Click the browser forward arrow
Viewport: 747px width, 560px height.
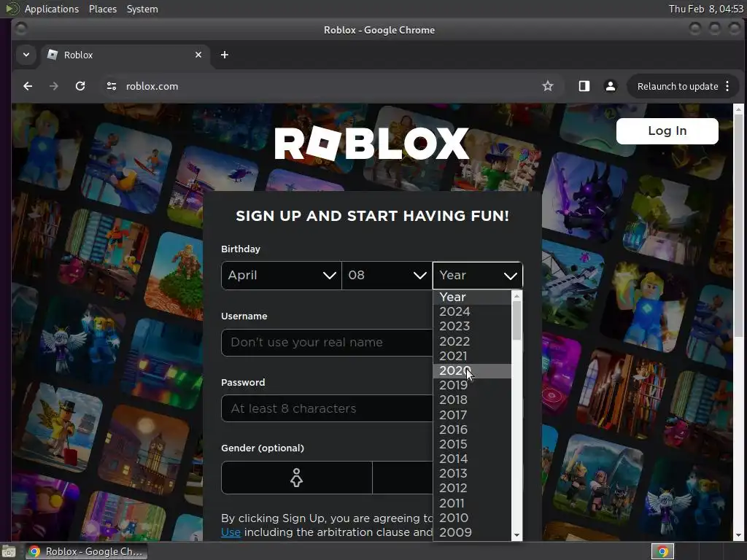tap(54, 86)
